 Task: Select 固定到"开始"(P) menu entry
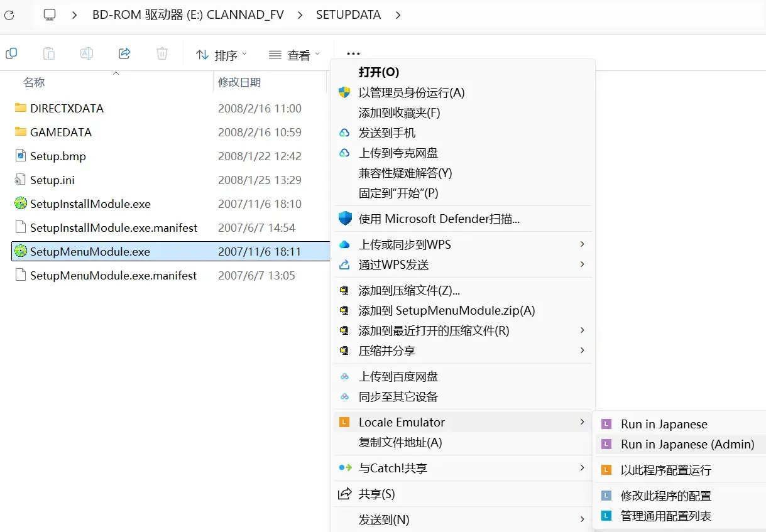coord(462,193)
